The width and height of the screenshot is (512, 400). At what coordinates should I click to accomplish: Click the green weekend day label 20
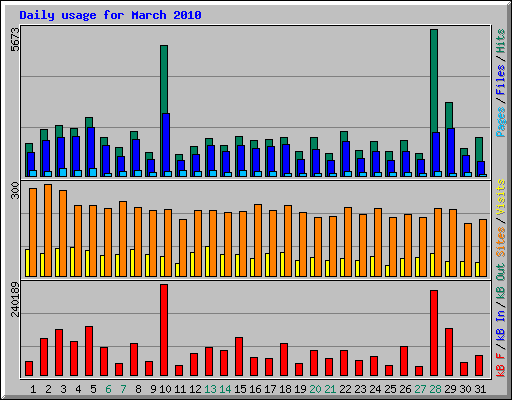click(x=315, y=389)
